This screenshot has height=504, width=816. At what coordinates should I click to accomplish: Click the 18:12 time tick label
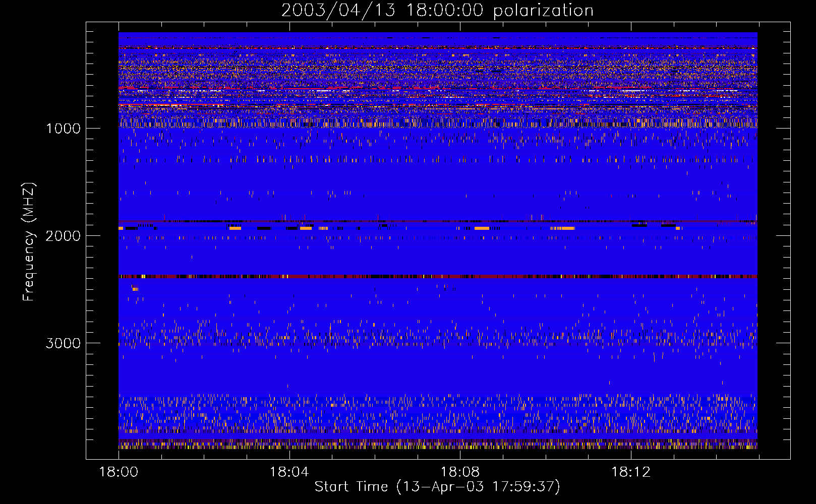click(631, 472)
